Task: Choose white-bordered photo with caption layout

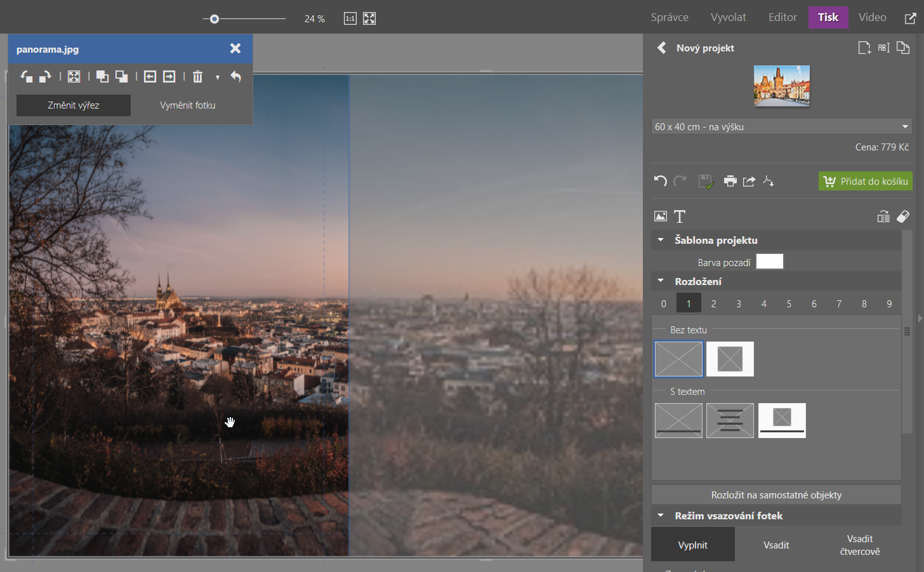Action: point(782,420)
